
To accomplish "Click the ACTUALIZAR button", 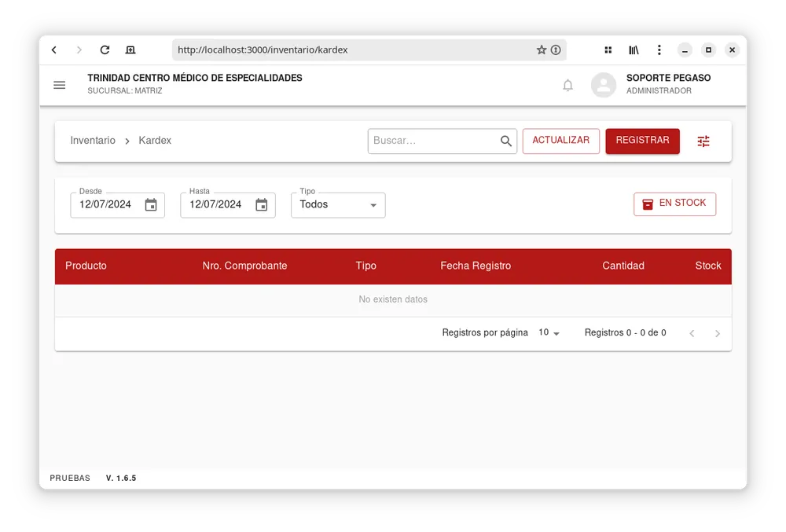I will [x=561, y=141].
